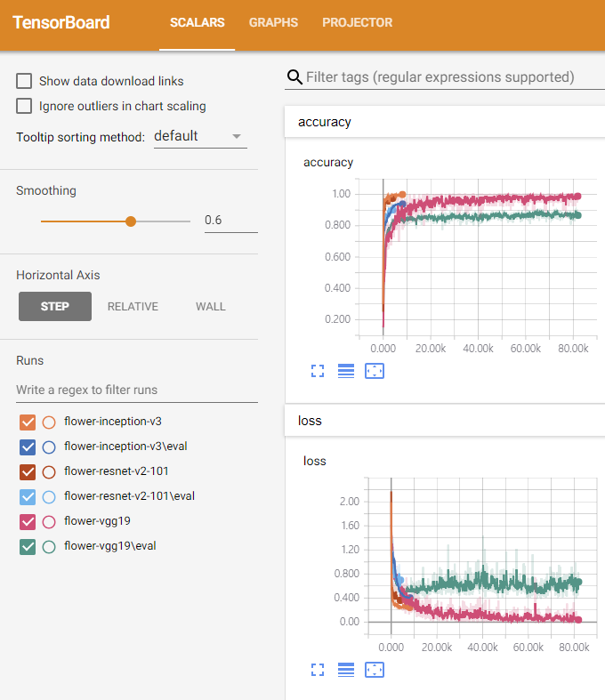Enable Ignore outliers in chart scaling

[x=24, y=106]
